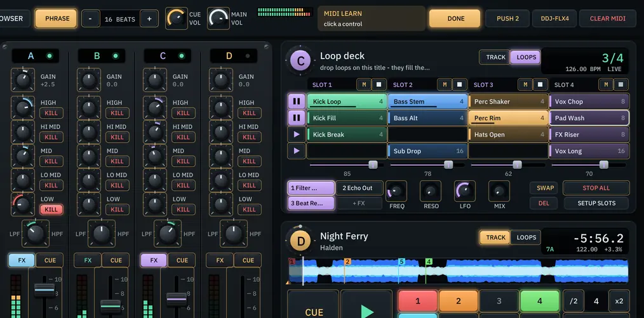Select TRACK tab on Night Ferry deck
The height and width of the screenshot is (318, 644).
(x=495, y=237)
